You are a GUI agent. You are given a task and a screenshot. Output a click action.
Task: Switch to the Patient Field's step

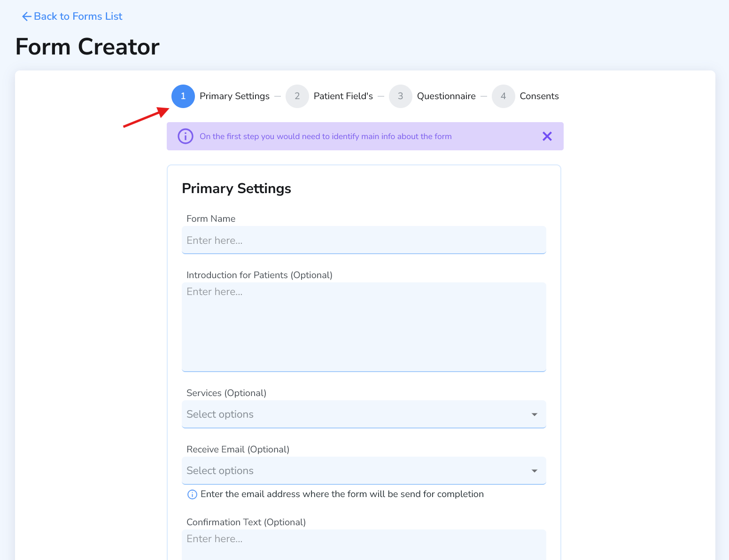tap(343, 96)
